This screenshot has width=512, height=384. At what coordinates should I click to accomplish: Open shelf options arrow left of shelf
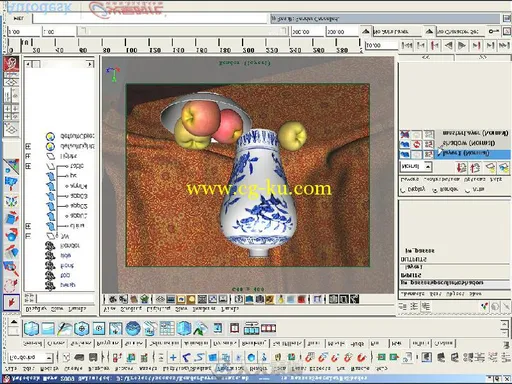13,323
